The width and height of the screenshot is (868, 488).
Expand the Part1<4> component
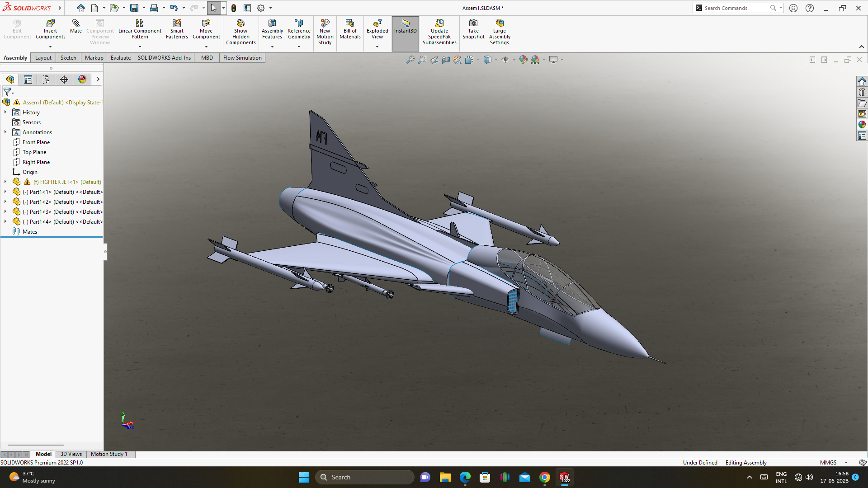pyautogui.click(x=5, y=221)
